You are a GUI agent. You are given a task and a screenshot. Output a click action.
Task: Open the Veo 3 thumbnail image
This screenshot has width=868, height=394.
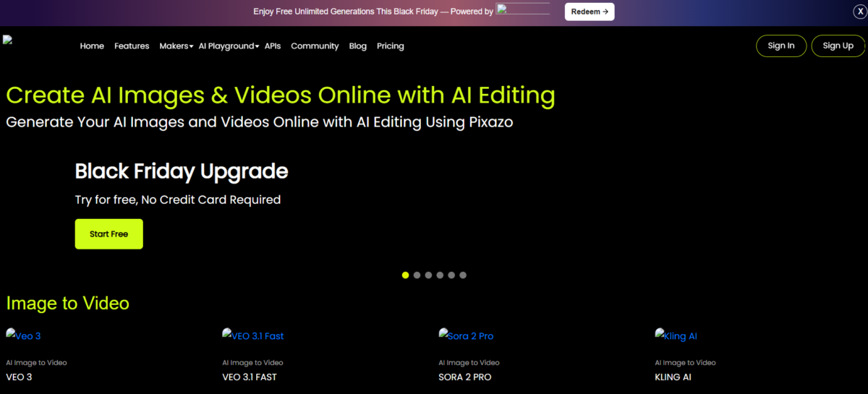[24, 335]
